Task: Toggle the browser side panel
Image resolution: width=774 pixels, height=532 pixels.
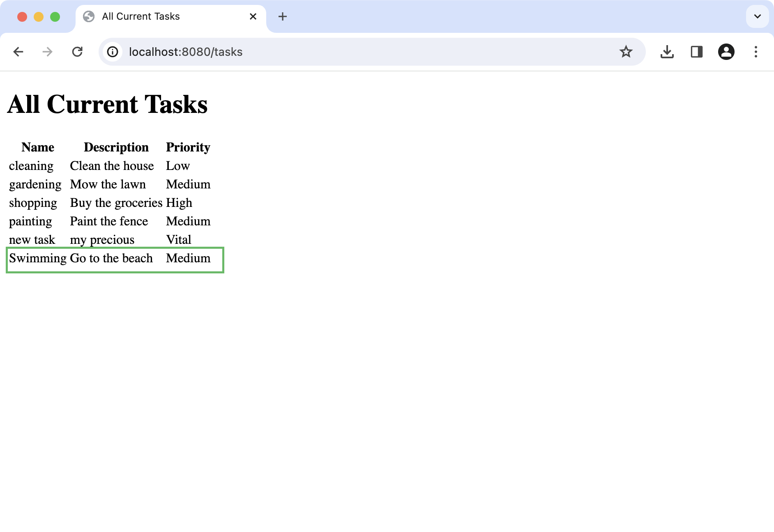Action: click(696, 52)
